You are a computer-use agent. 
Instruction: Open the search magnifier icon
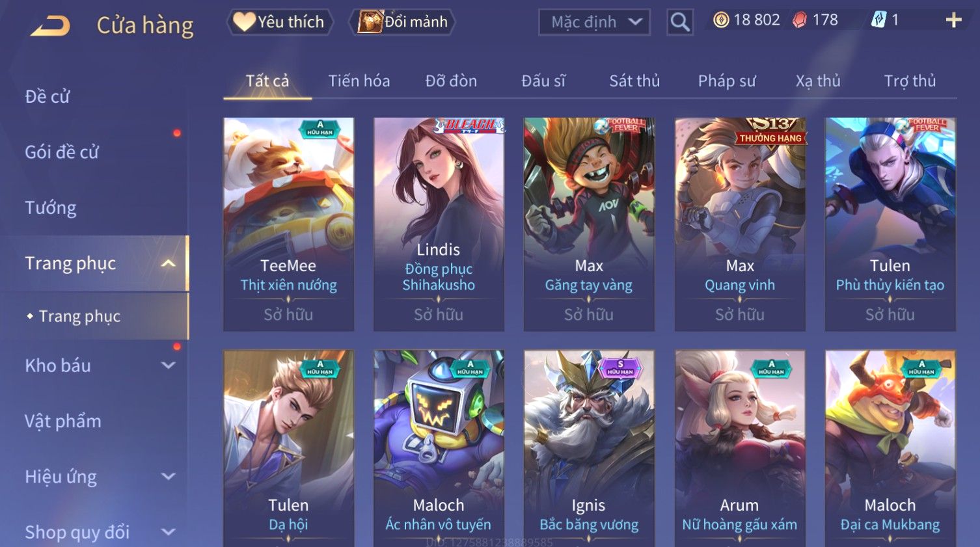click(680, 22)
